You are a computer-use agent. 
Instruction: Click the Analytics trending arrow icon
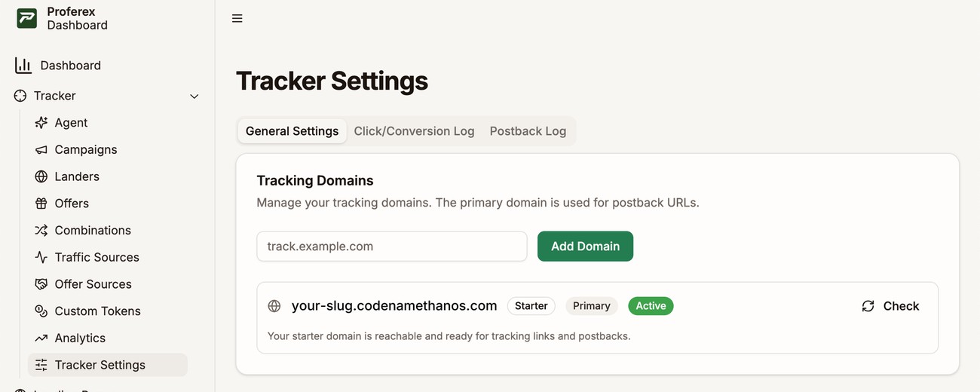click(41, 338)
